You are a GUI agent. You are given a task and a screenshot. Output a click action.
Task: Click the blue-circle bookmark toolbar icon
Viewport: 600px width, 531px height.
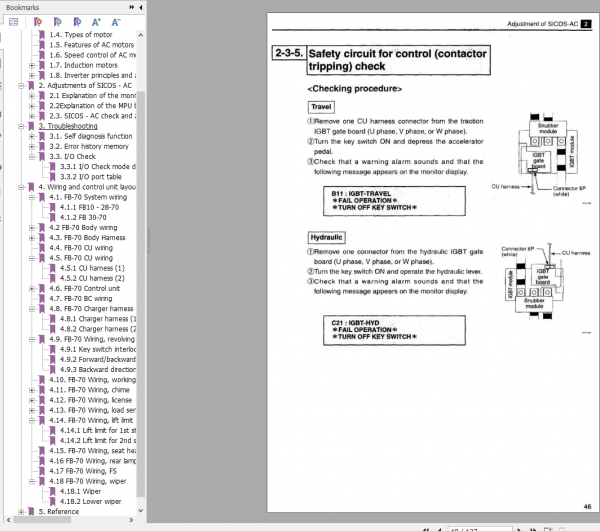[77, 22]
